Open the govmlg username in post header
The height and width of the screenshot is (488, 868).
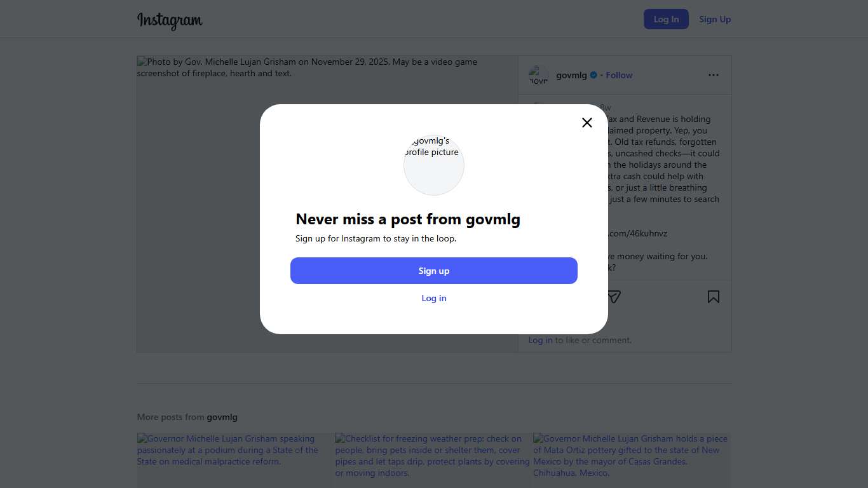coord(571,75)
